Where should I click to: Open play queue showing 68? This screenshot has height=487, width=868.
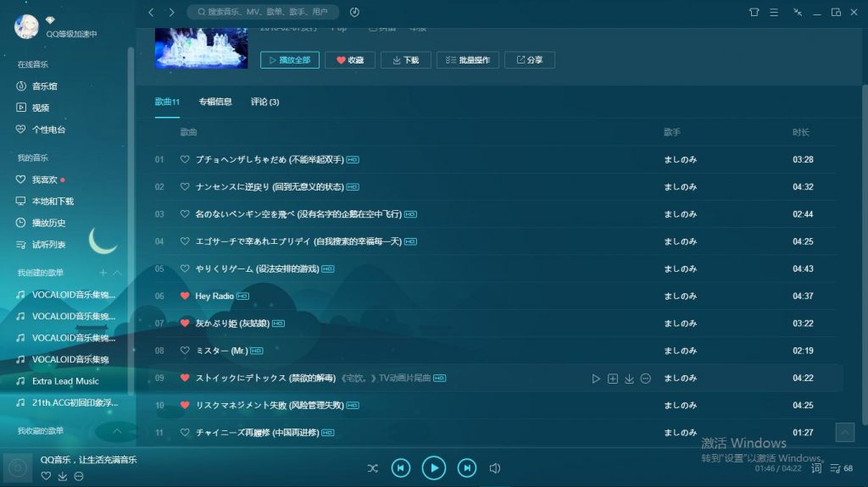[842, 468]
